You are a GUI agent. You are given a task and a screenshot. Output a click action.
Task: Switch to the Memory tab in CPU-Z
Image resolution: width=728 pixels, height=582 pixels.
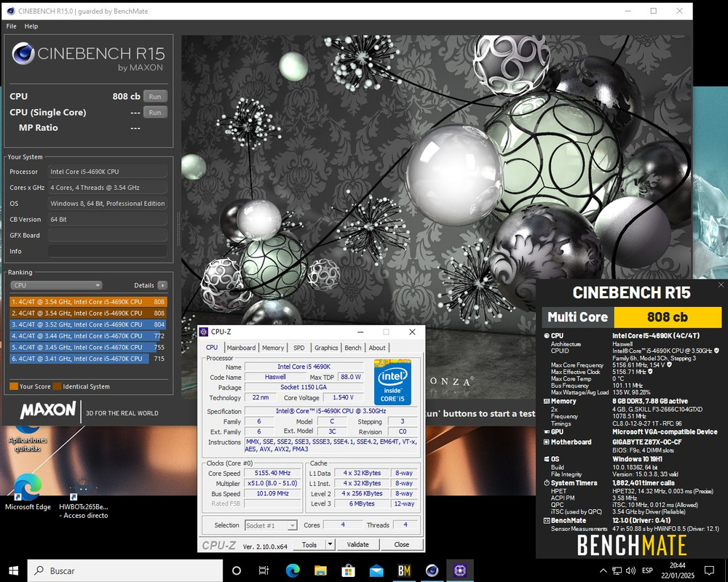pos(272,348)
